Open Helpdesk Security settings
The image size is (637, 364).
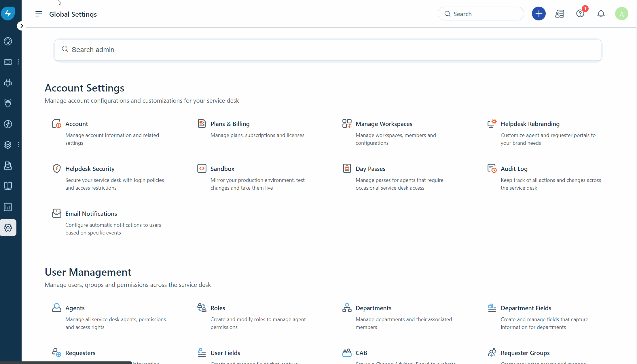point(90,169)
